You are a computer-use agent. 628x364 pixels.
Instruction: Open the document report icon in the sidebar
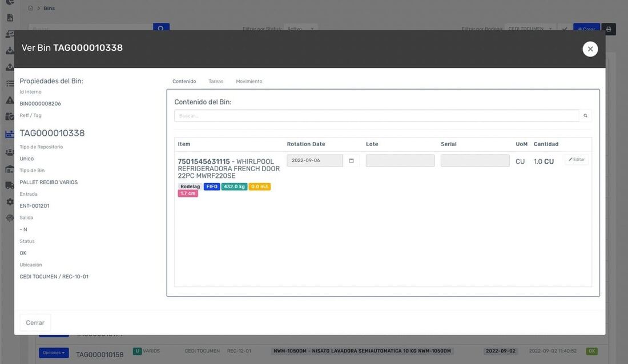(x=10, y=18)
